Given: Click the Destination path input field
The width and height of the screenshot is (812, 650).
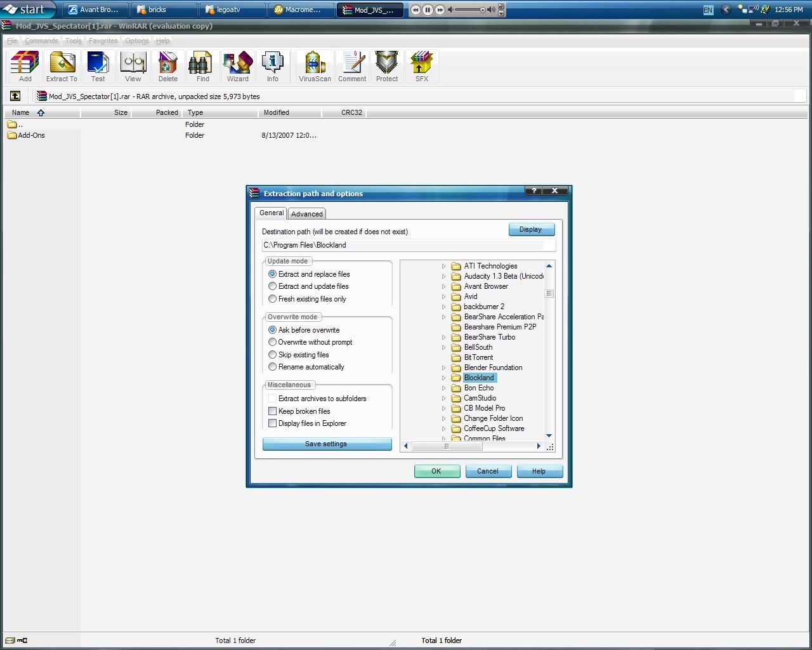Looking at the screenshot, I should point(409,245).
